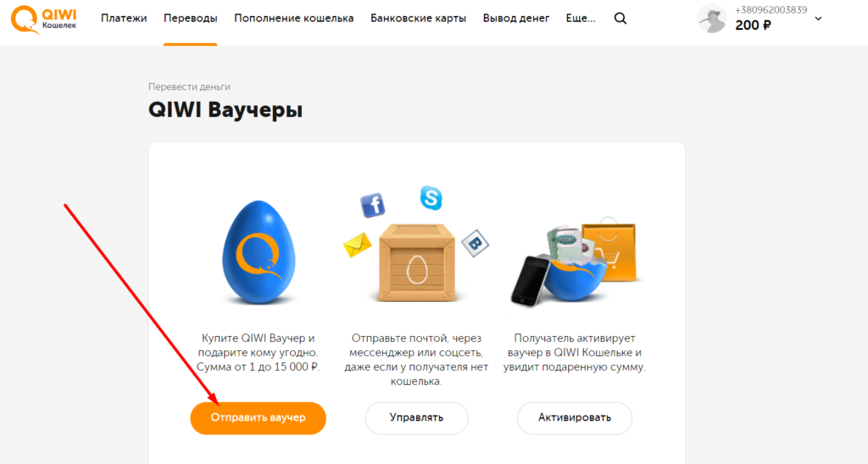Viewport: 868px width, 464px height.
Task: Open the Платежи menu item
Action: pos(124,19)
